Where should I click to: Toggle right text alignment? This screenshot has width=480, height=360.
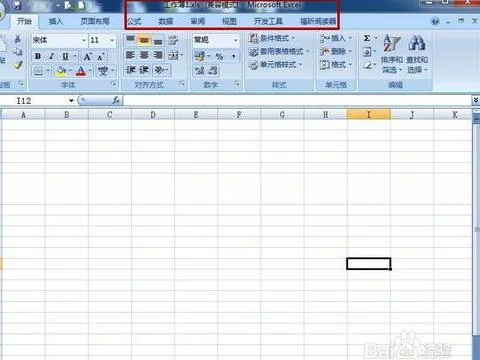click(x=158, y=55)
